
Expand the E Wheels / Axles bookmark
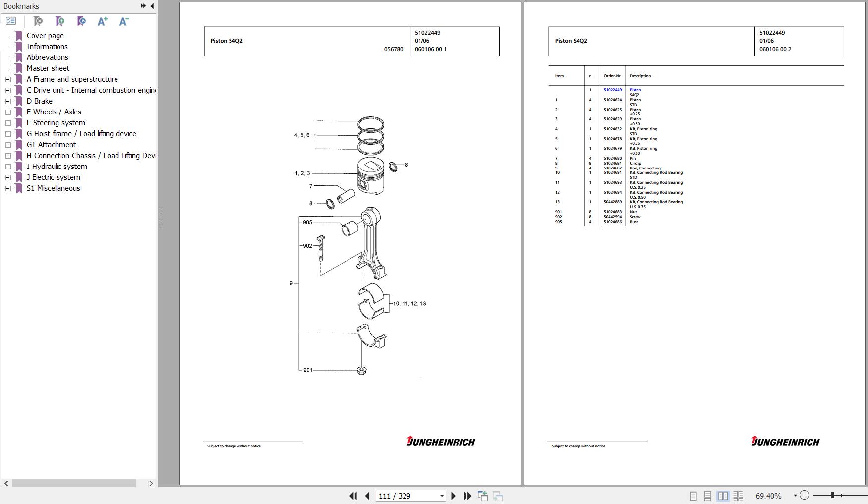pos(8,112)
